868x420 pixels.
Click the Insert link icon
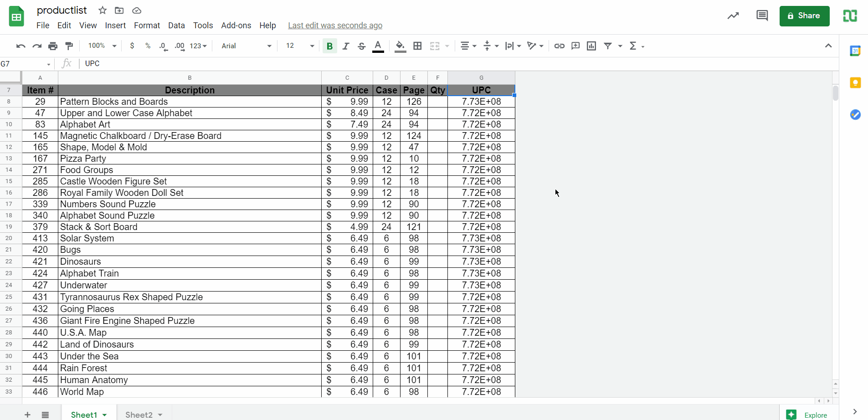[559, 46]
